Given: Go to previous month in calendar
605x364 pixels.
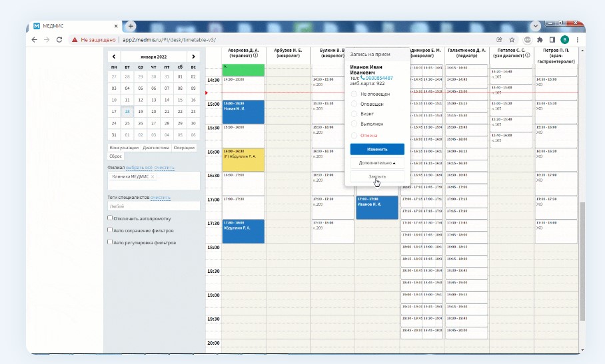Looking at the screenshot, I should 114,57.
